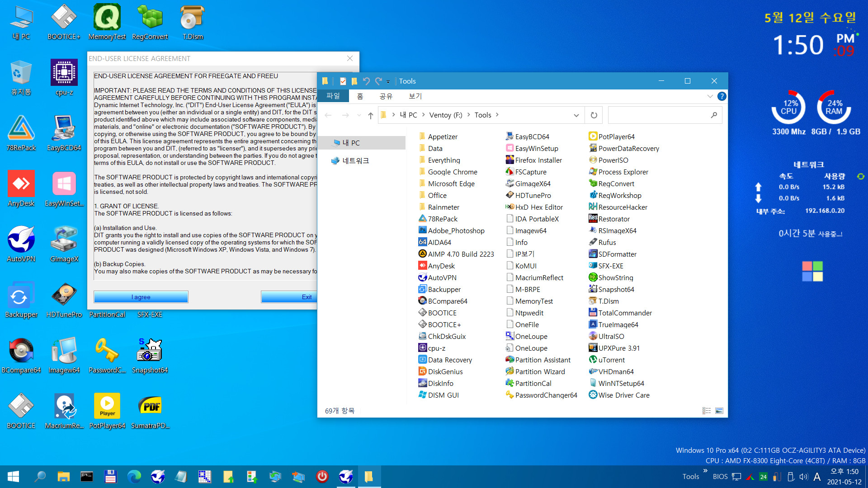Go up one folder level
Viewport: 868px width, 488px height.
coord(371,115)
